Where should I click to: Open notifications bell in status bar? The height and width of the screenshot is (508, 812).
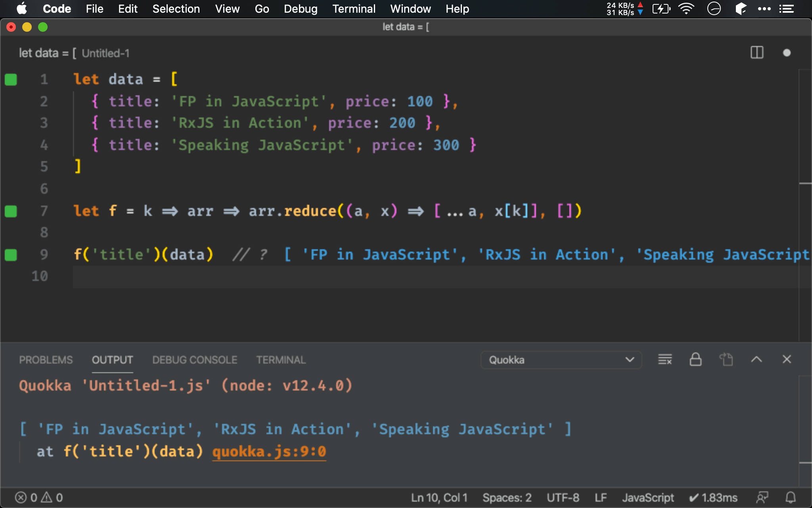pyautogui.click(x=791, y=498)
